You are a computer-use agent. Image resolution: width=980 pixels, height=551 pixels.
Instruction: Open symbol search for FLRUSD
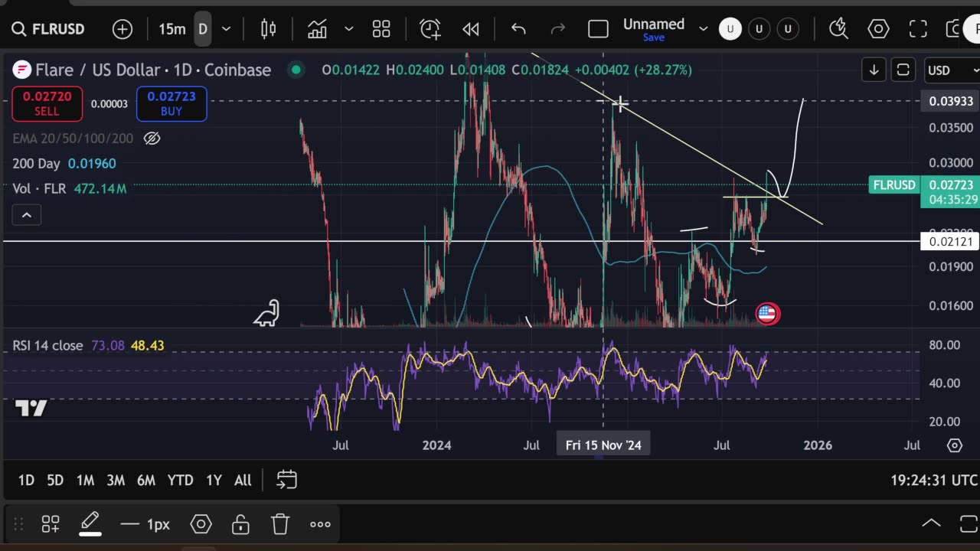click(47, 29)
